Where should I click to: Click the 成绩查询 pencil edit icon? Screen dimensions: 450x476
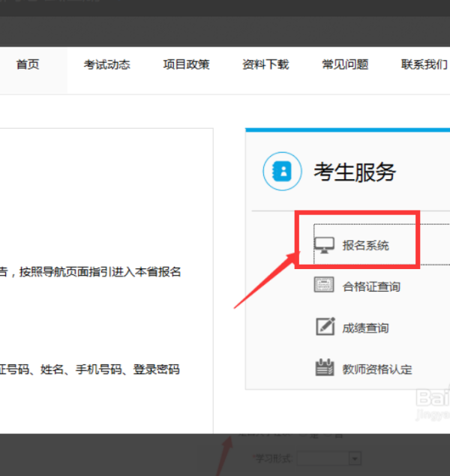pyautogui.click(x=325, y=326)
